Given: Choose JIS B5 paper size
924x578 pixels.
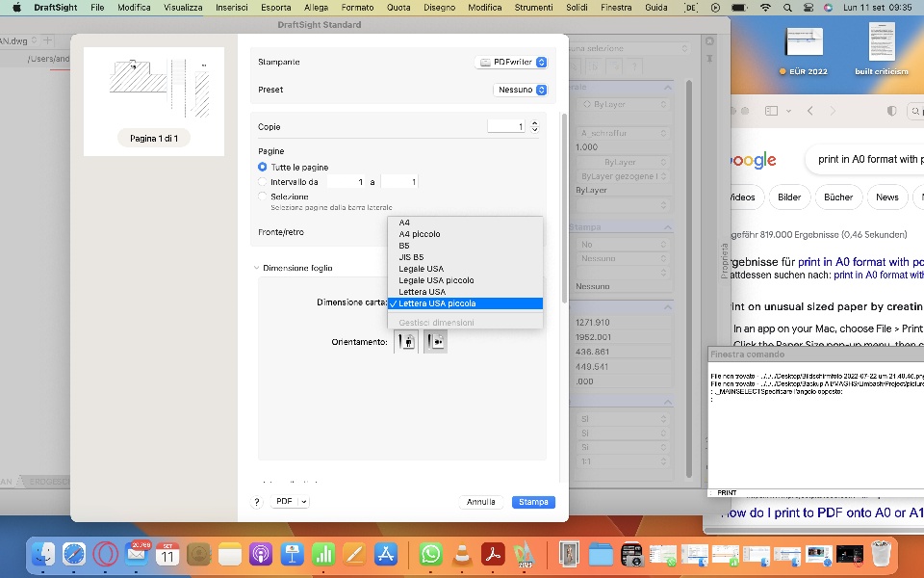Looking at the screenshot, I should [465, 257].
